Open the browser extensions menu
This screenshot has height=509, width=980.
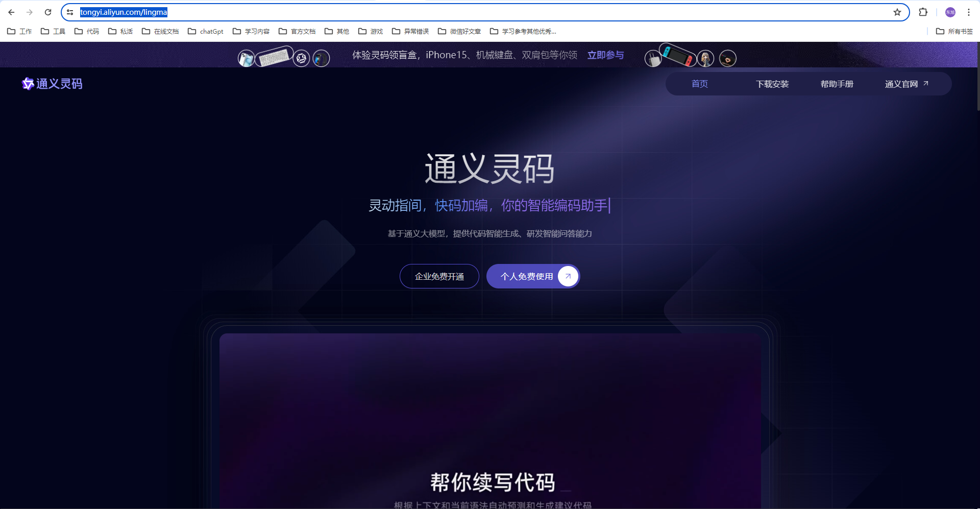tap(923, 12)
